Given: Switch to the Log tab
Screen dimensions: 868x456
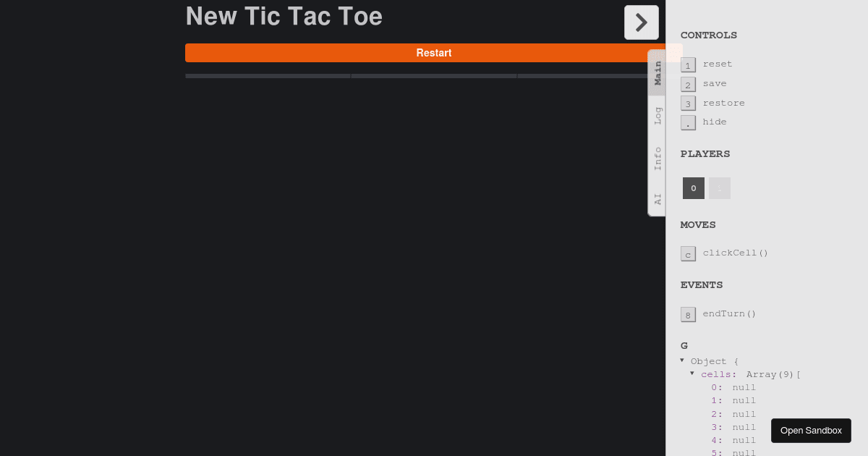Looking at the screenshot, I should [658, 116].
